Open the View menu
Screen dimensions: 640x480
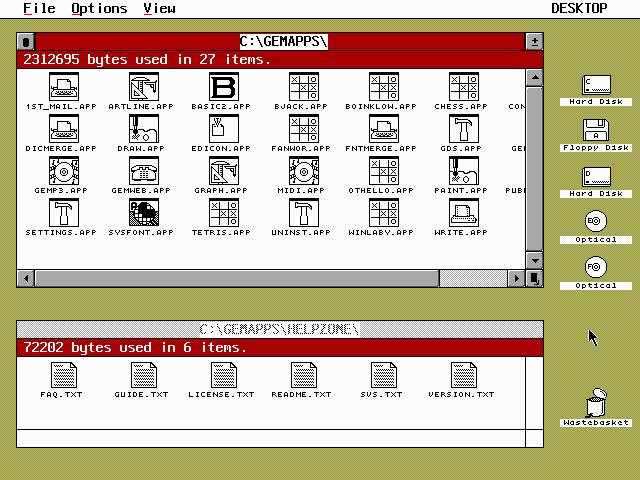coord(159,8)
